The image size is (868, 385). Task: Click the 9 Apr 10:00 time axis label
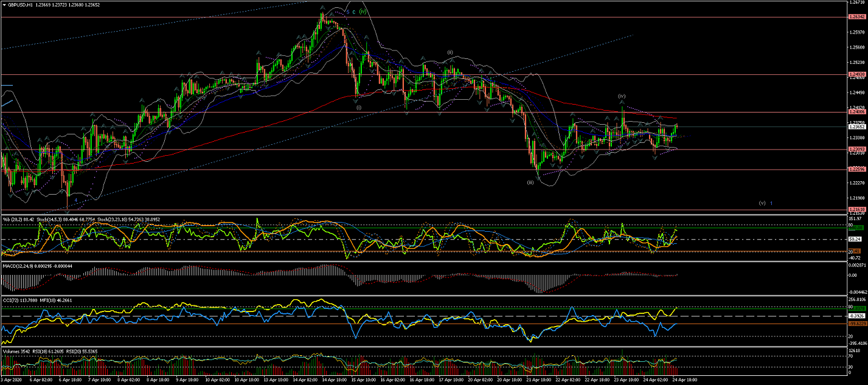pos(187,380)
